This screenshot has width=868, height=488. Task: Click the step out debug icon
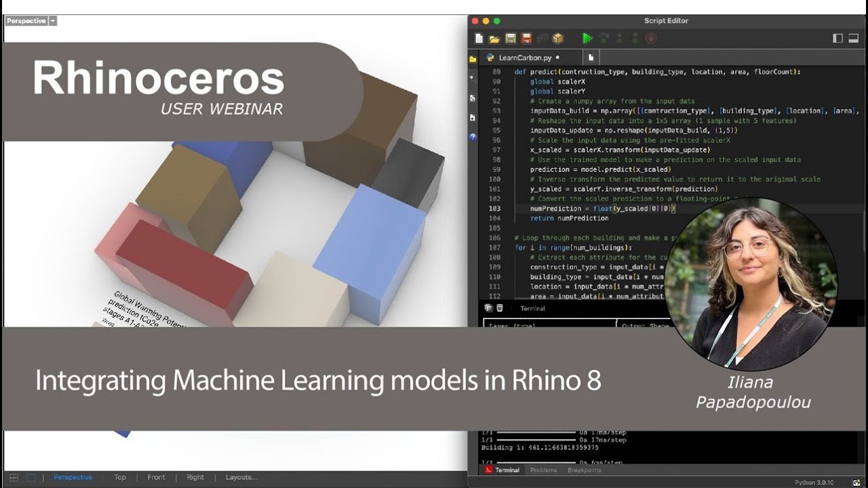click(635, 39)
